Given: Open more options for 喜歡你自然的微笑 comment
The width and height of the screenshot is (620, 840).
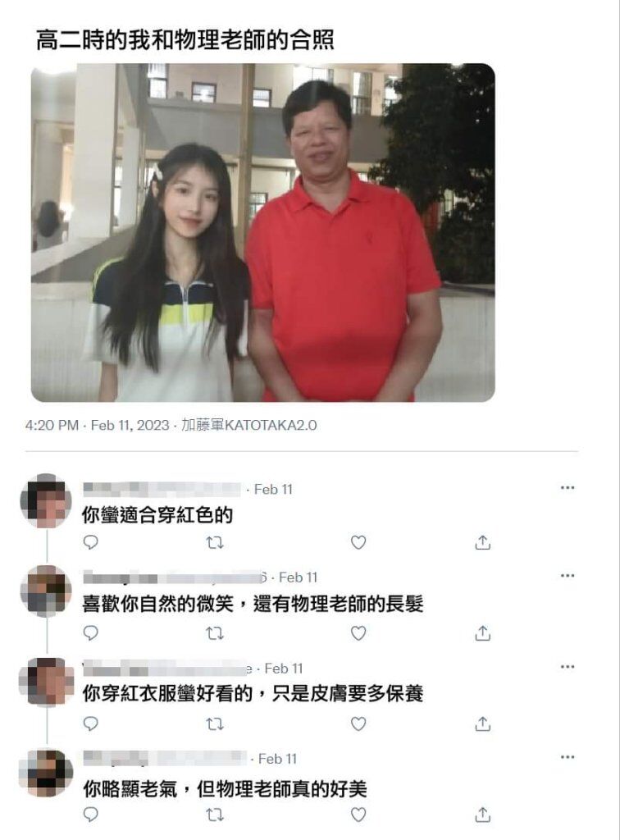Looking at the screenshot, I should click(x=568, y=576).
